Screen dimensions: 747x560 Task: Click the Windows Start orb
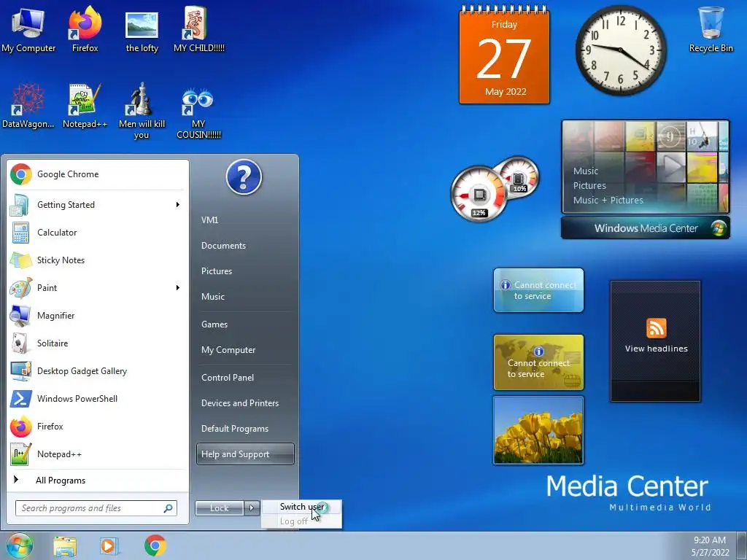[19, 545]
